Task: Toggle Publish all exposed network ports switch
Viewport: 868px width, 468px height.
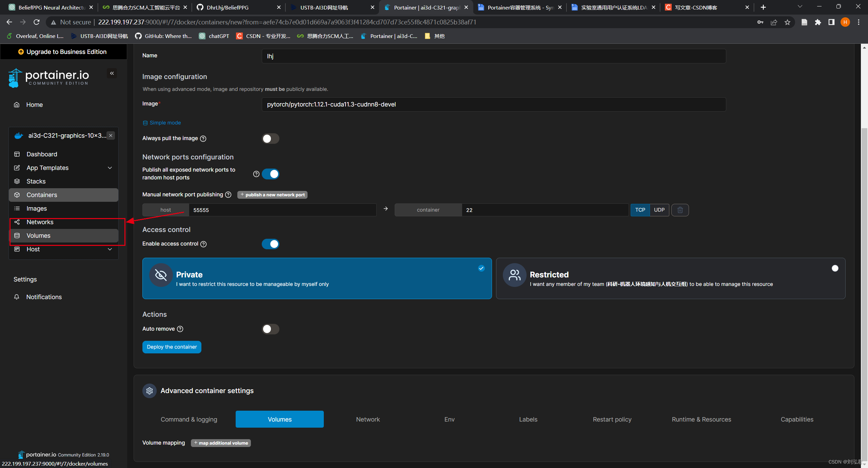Action: click(270, 174)
